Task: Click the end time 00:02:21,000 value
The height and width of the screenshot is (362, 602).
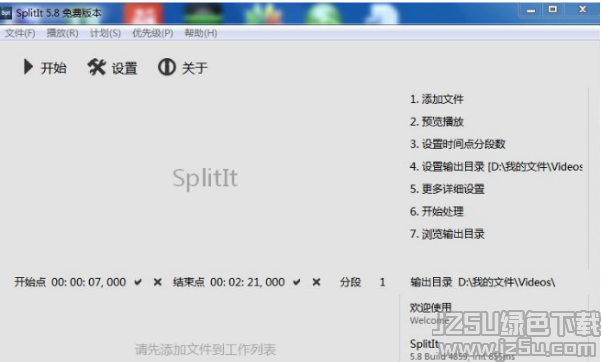Action: click(247, 282)
